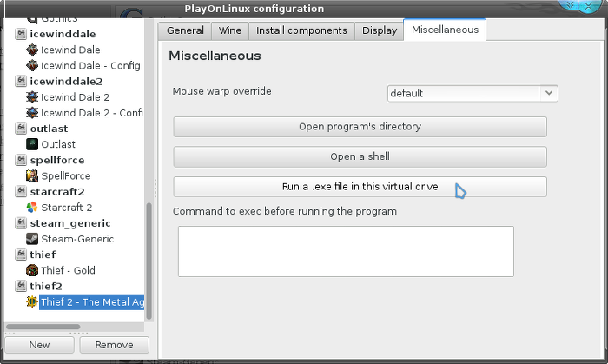
Task: Click the Icewind Dale 2 game icon
Action: click(32, 97)
